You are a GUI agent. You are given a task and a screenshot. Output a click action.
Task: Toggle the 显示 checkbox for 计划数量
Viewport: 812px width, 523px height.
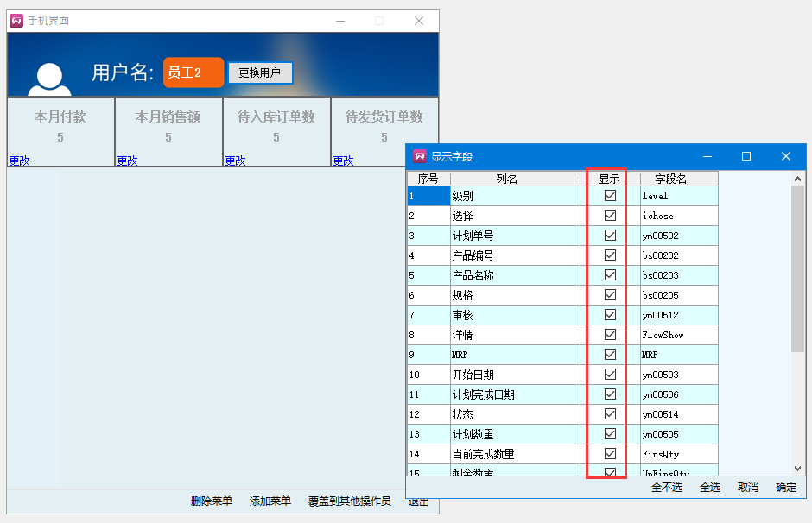click(610, 434)
